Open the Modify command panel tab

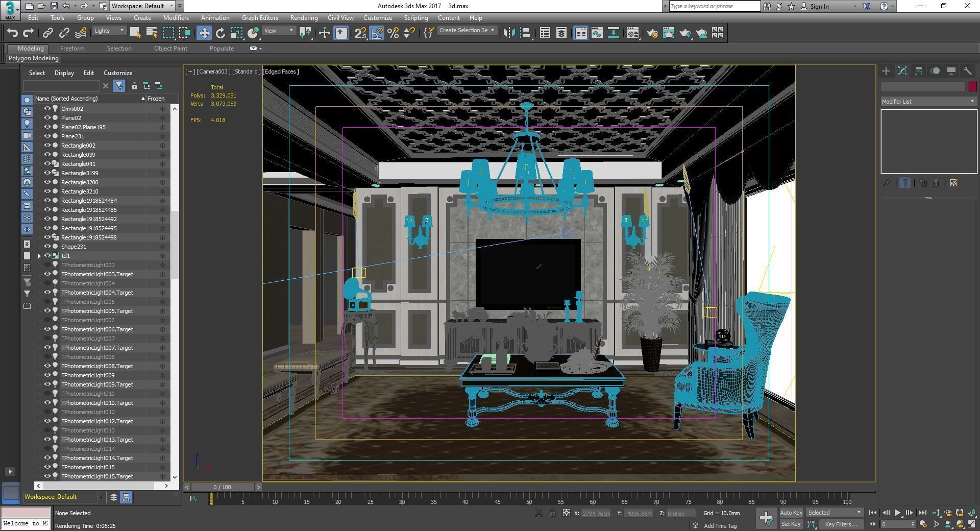click(902, 71)
